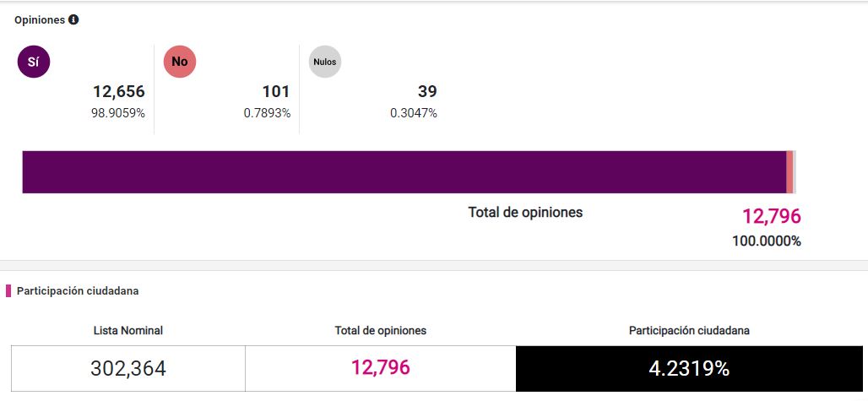Select the purple Sí circle icon
The image size is (868, 401).
[x=34, y=62]
